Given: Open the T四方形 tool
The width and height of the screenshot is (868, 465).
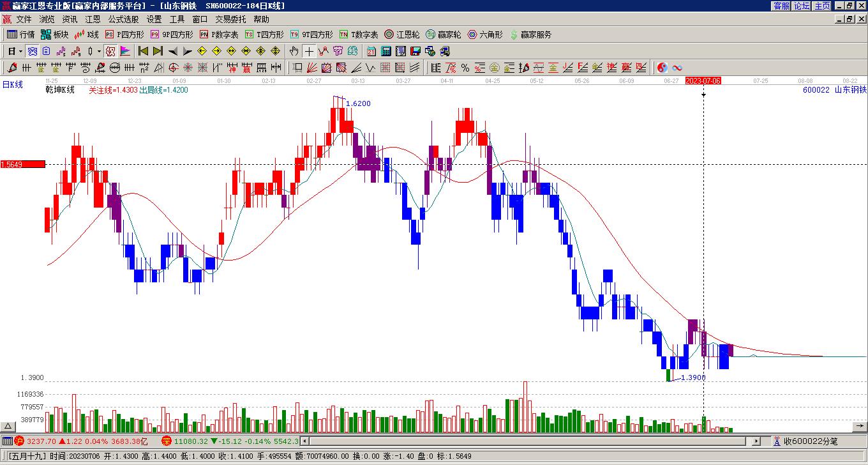Looking at the screenshot, I should pyautogui.click(x=264, y=34).
